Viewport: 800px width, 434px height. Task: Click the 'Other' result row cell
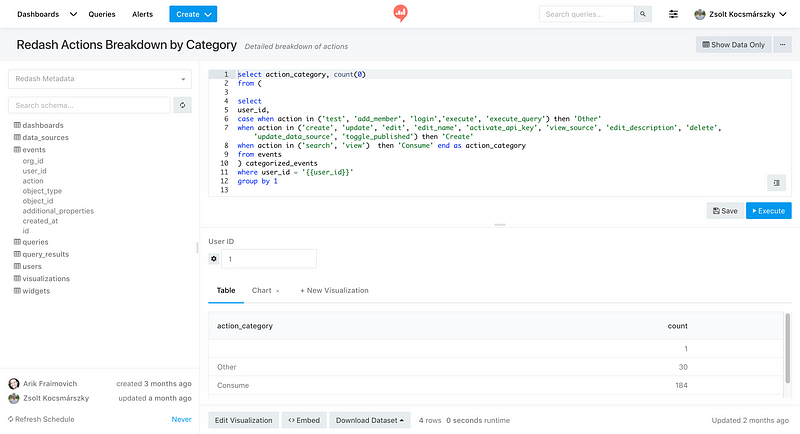(x=227, y=367)
